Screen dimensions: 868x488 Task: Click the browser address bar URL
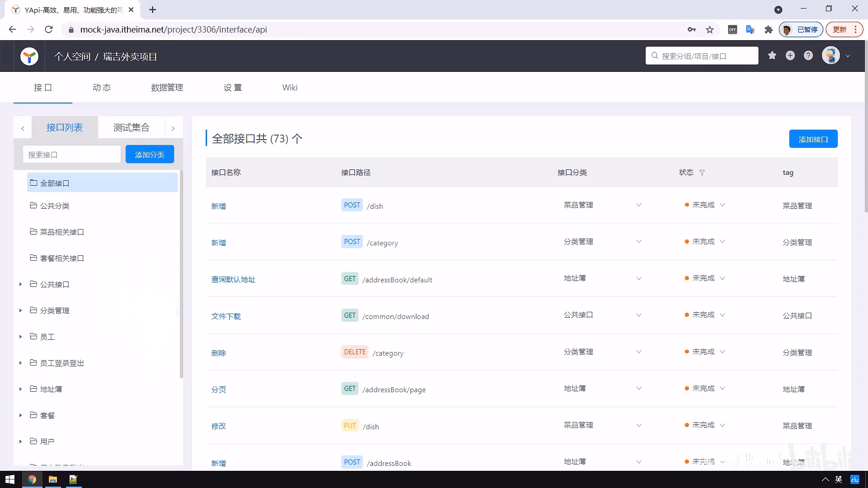[174, 29]
